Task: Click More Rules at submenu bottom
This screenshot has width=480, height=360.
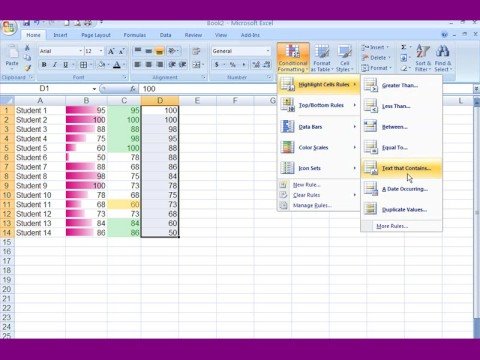Action: coord(402,226)
